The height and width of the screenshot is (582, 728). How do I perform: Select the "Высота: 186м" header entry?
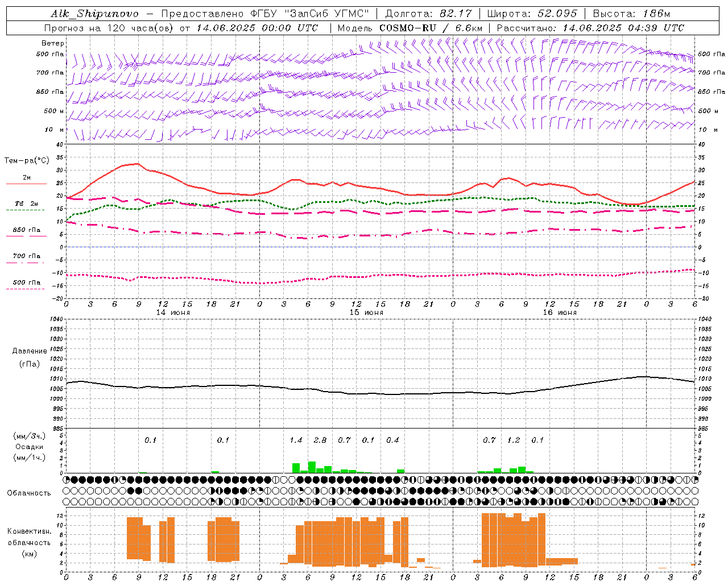pyautogui.click(x=632, y=14)
